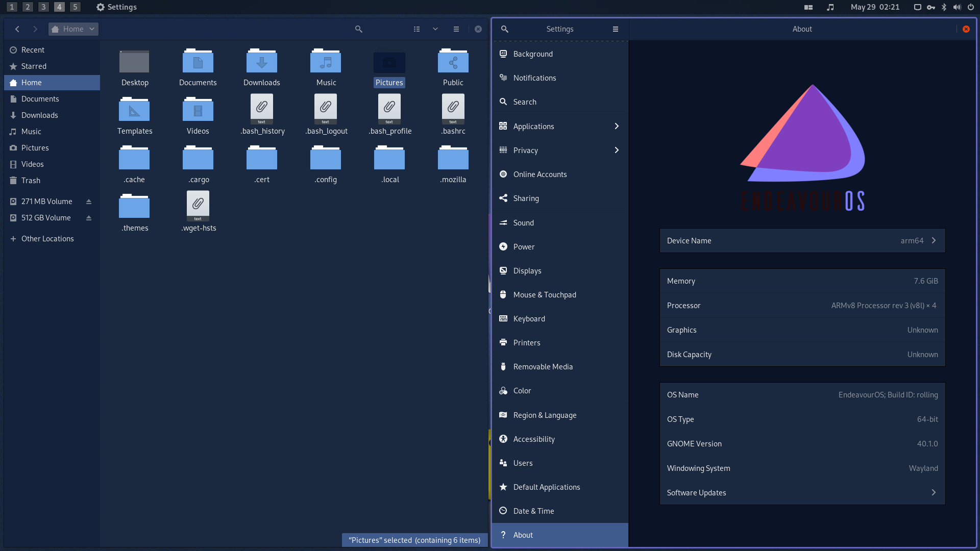
Task: Open Date & Time settings
Action: (x=560, y=511)
